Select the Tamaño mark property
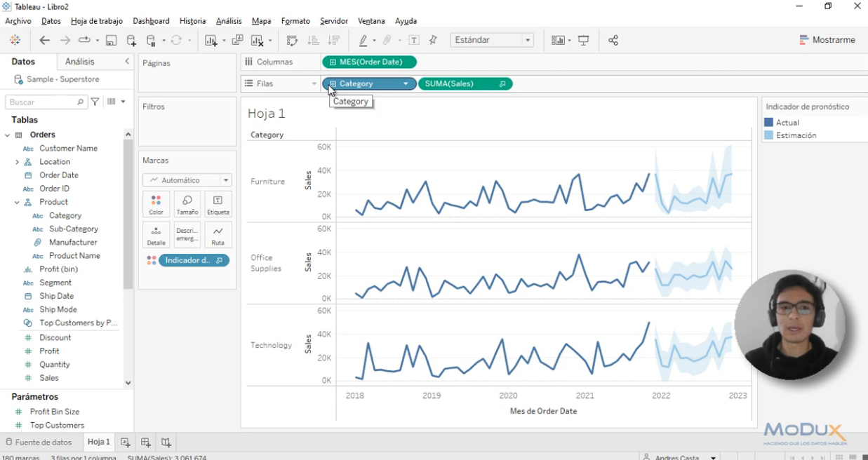This screenshot has width=868, height=460. click(x=187, y=204)
